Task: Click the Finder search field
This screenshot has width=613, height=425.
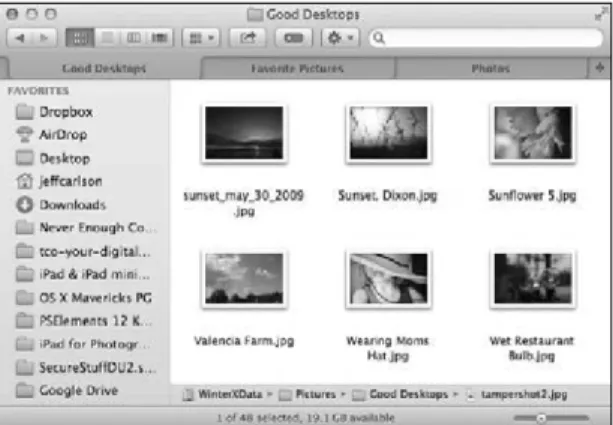Action: click(486, 38)
